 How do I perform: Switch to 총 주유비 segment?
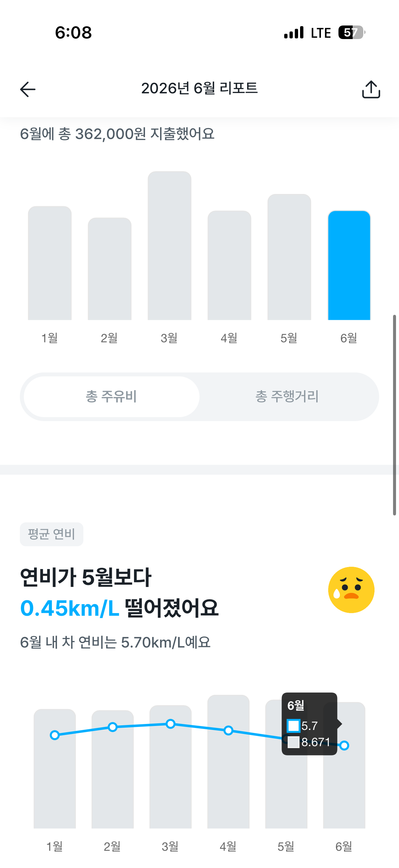[111, 396]
